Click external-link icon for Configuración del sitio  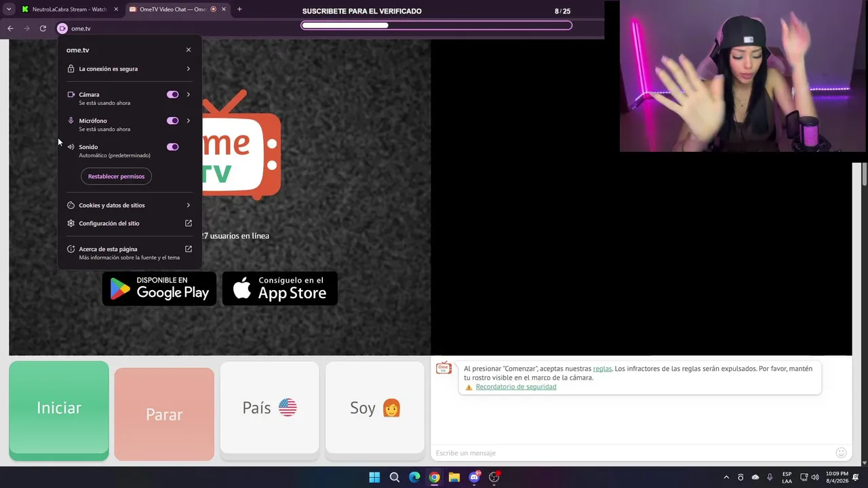click(189, 223)
